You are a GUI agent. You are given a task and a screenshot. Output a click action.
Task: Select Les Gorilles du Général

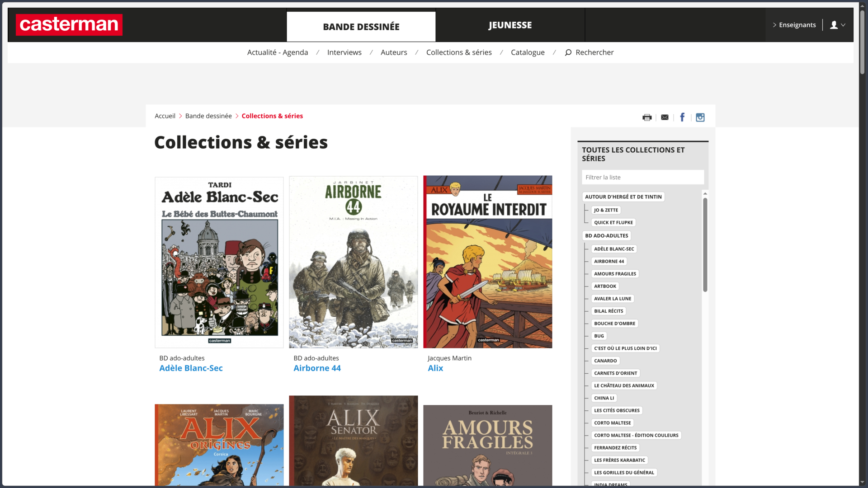coord(624,473)
